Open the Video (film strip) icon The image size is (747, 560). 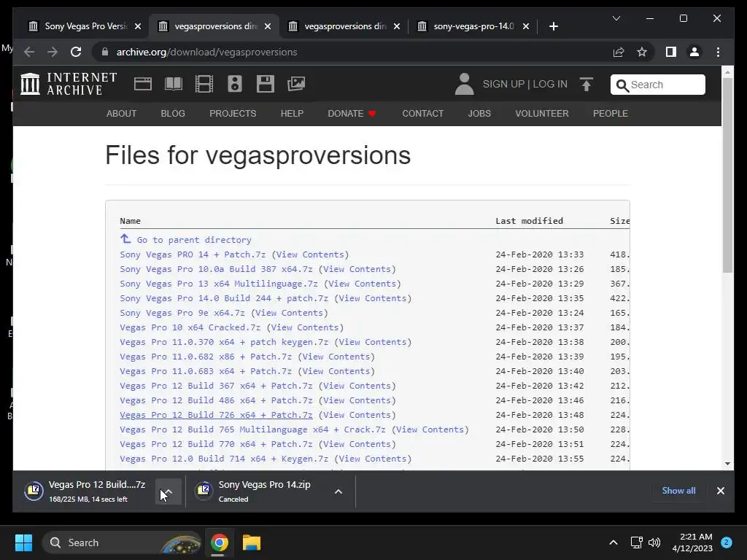pos(204,84)
